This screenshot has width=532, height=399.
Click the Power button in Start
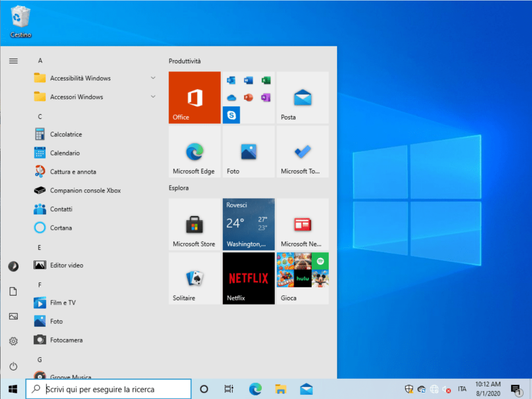(x=13, y=366)
